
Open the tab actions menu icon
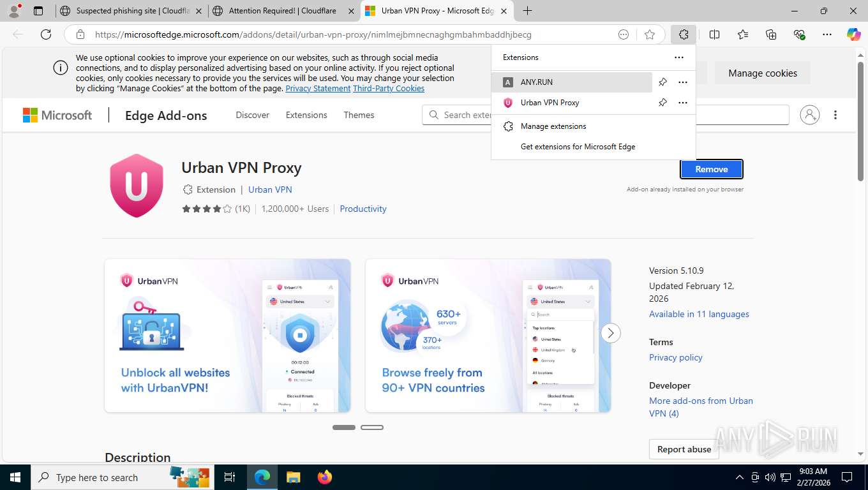click(x=38, y=11)
